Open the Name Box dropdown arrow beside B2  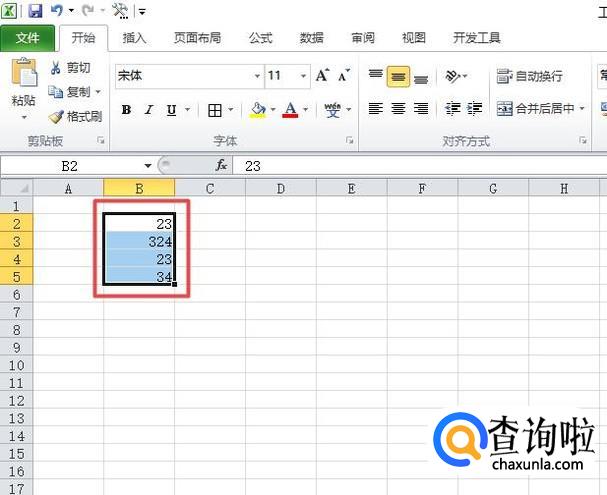coord(148,166)
